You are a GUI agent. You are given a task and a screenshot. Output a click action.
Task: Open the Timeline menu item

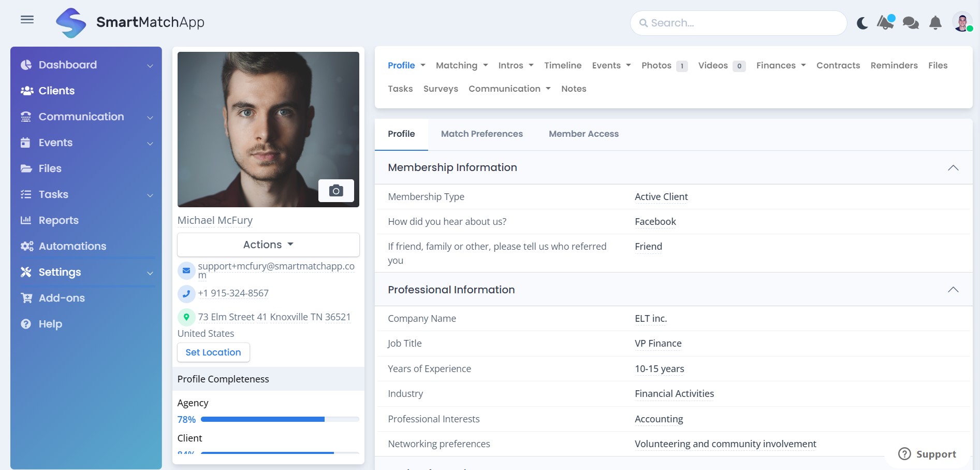pos(563,65)
